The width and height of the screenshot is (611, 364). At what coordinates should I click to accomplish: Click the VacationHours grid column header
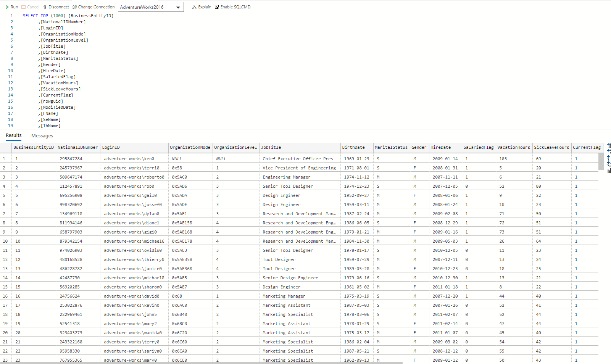pyautogui.click(x=514, y=147)
